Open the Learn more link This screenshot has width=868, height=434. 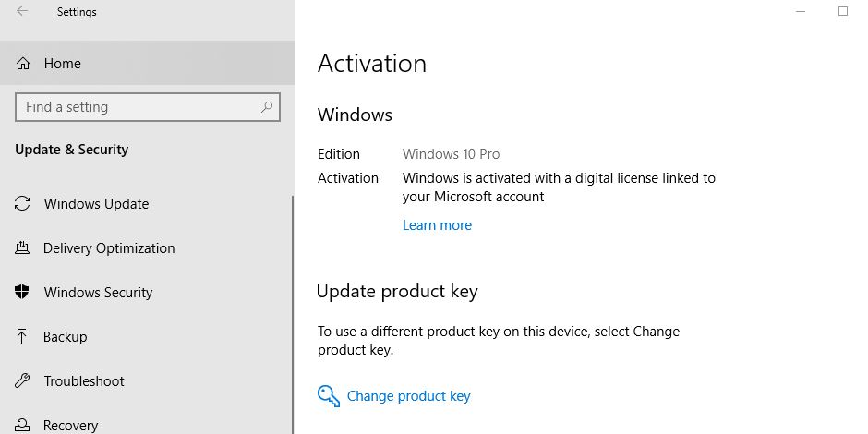pyautogui.click(x=438, y=225)
